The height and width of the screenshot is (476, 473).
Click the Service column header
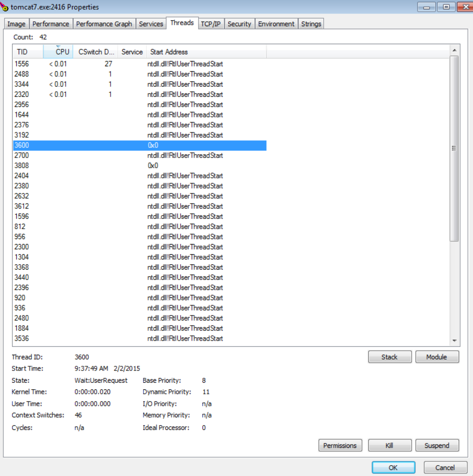[x=132, y=52]
